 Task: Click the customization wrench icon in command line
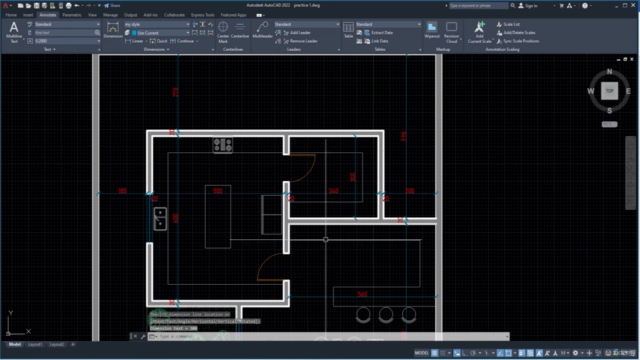(x=143, y=337)
